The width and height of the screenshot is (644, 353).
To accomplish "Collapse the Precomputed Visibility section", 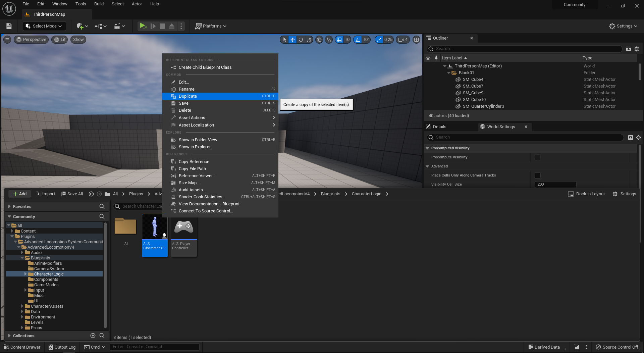I will tap(427, 148).
